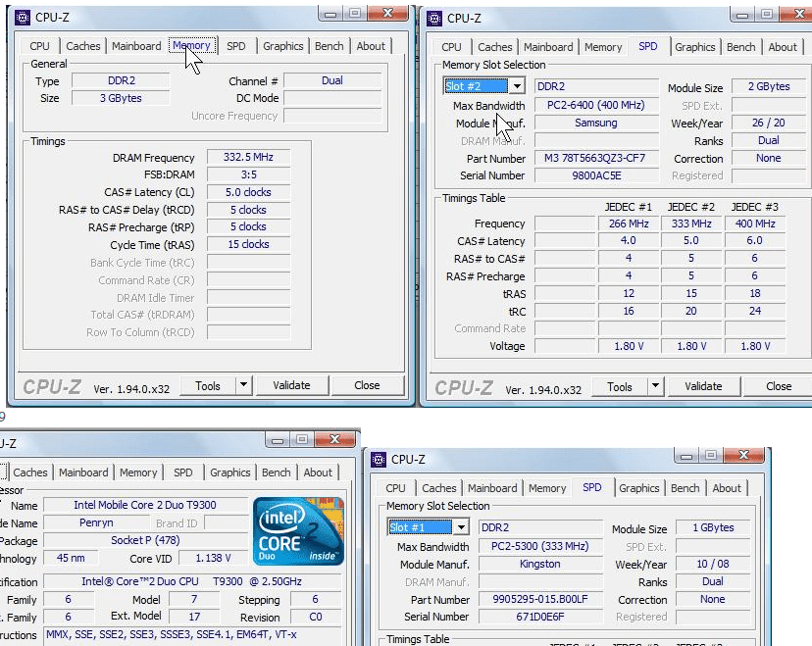Viewport: 812px width, 646px height.
Task: Click Close button in the Slot #2 window
Action: (778, 386)
